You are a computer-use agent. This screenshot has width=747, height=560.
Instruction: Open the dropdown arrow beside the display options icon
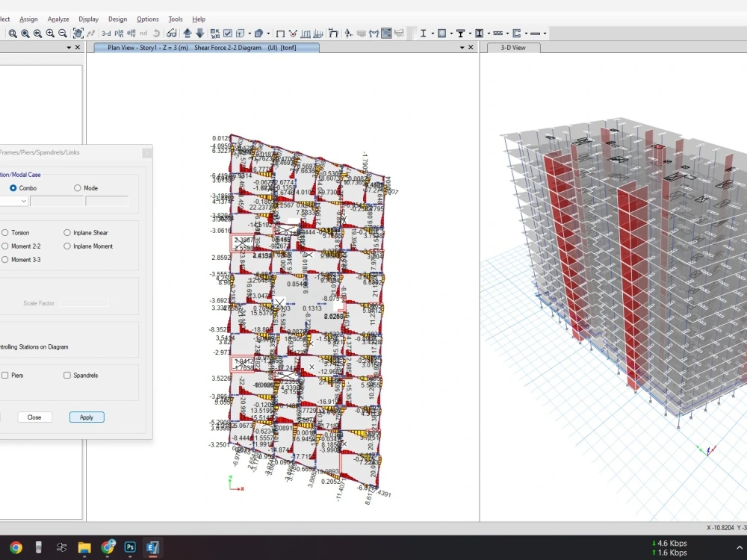tap(249, 33)
